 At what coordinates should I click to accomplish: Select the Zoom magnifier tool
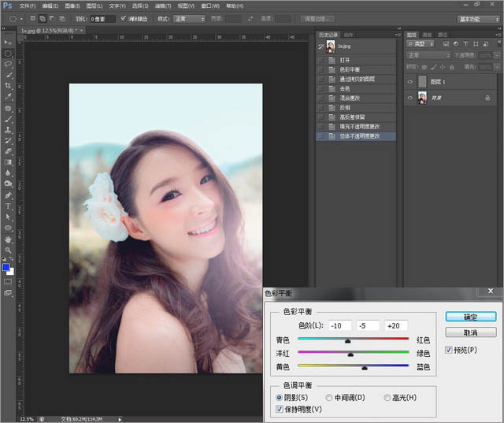click(x=8, y=250)
